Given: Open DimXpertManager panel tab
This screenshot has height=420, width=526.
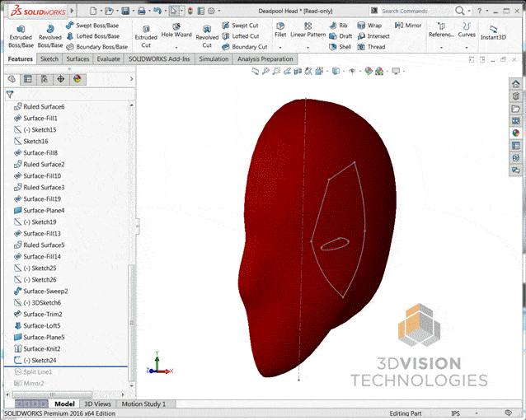Looking at the screenshot, I should pyautogui.click(x=61, y=79).
